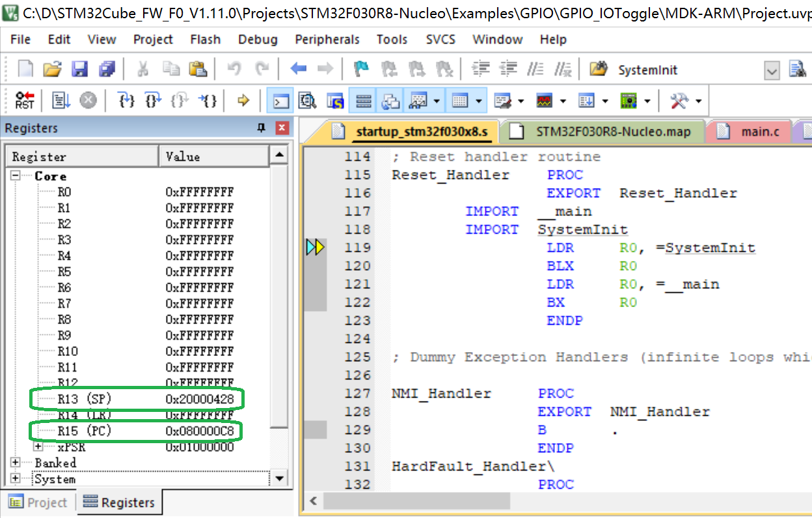Toggle the Memory Windows button
Image resolution: width=812 pixels, height=518 pixels.
[460, 101]
